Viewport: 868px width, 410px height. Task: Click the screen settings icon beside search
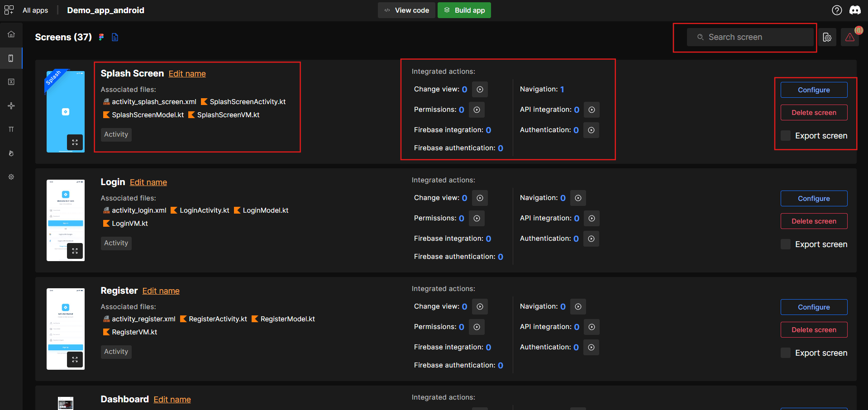(x=827, y=37)
